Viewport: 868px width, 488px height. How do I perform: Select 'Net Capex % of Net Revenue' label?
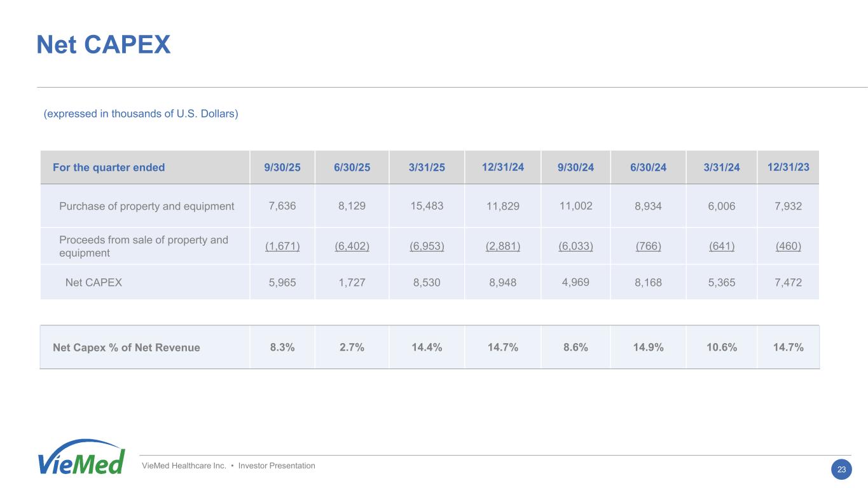point(127,348)
